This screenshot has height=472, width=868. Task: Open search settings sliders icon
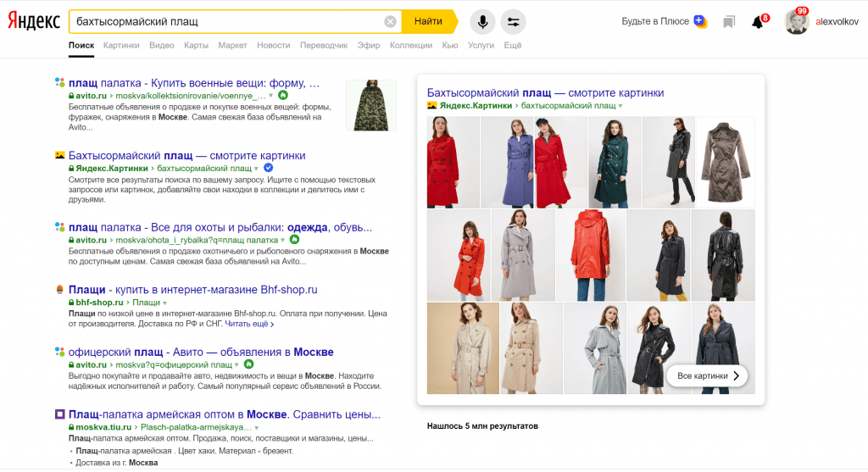tap(513, 21)
